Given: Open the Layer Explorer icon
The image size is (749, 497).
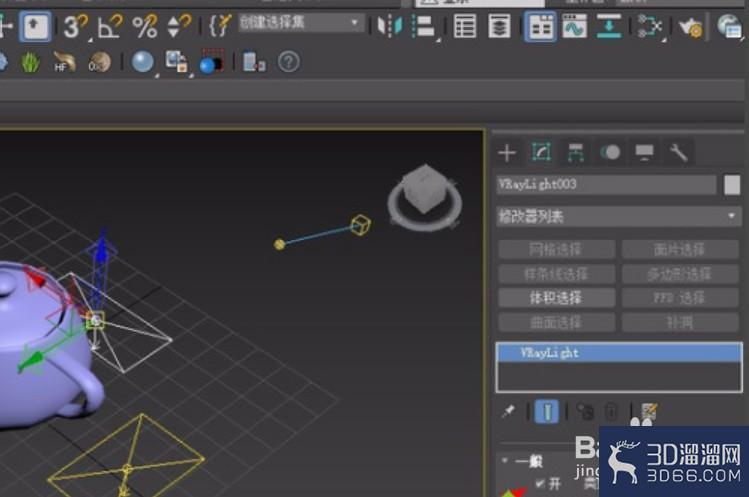Looking at the screenshot, I should pos(499,26).
